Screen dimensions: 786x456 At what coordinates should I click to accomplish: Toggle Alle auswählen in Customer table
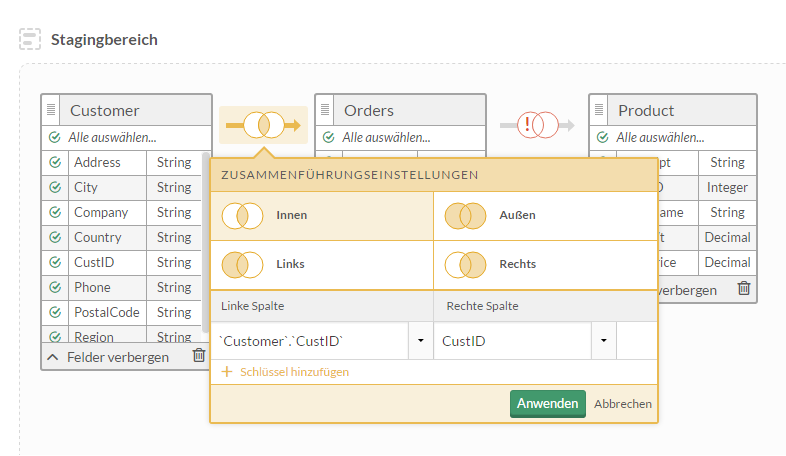(54, 137)
